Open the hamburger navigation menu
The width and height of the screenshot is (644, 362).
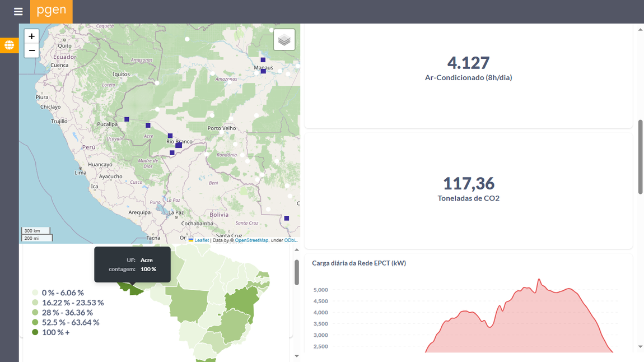point(18,12)
